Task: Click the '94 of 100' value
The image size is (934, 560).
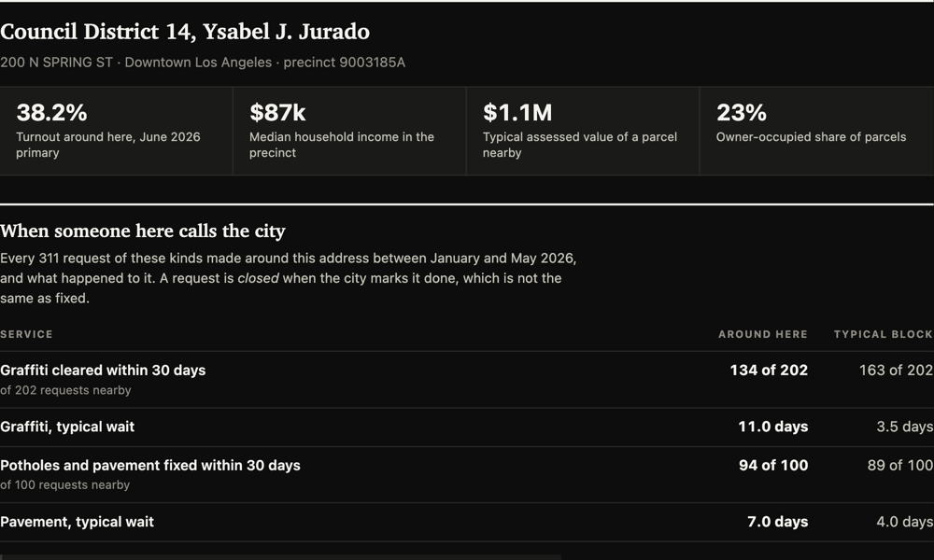Action: tap(773, 466)
